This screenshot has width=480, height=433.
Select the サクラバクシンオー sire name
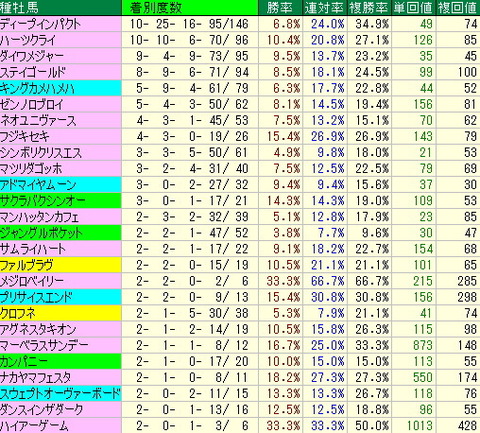point(43,201)
